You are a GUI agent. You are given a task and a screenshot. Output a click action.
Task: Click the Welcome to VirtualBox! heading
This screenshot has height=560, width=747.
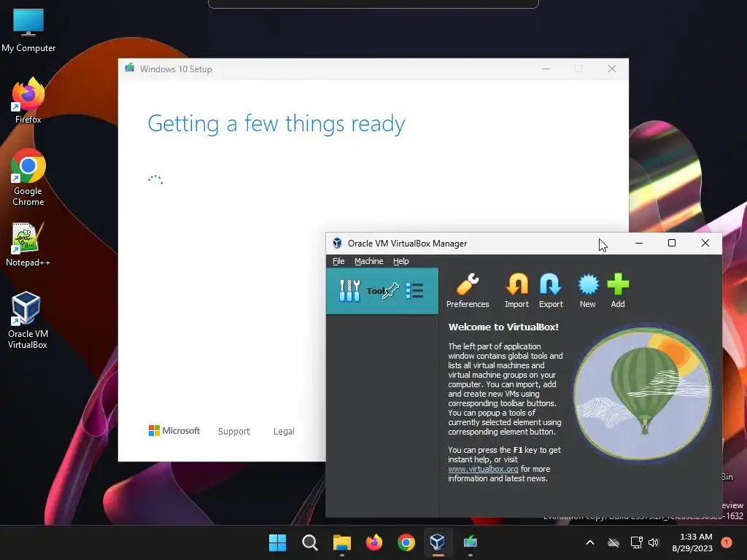coord(503,327)
